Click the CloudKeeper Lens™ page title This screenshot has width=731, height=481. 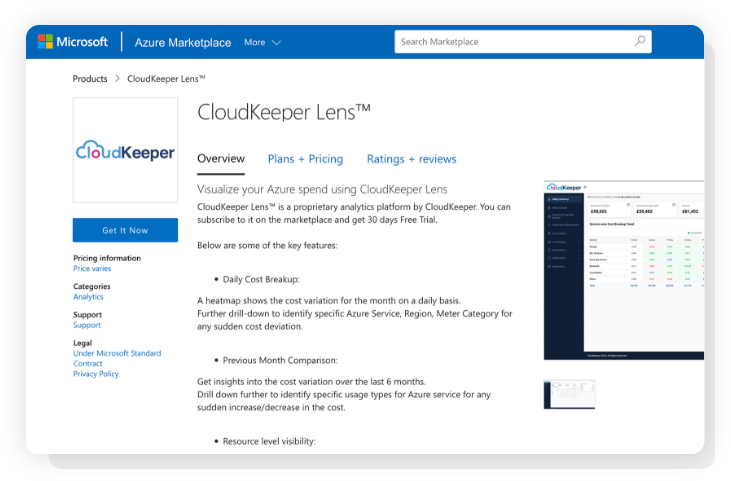click(284, 112)
